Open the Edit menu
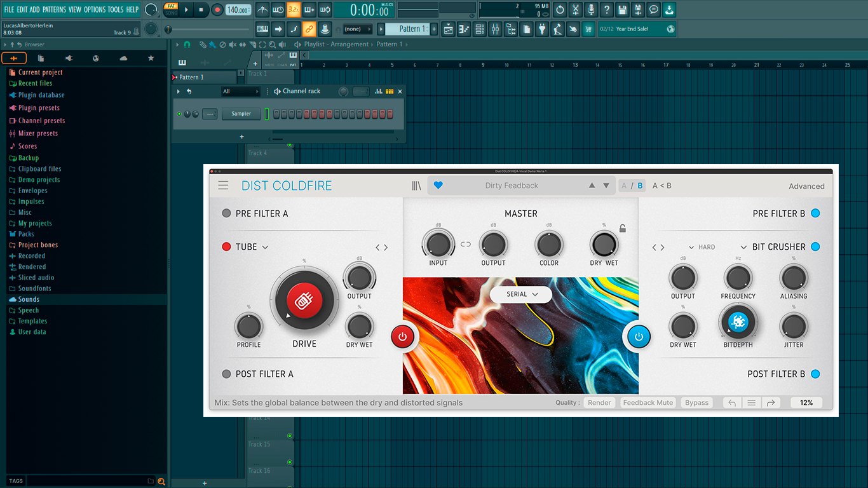This screenshot has height=488, width=868. (x=22, y=10)
